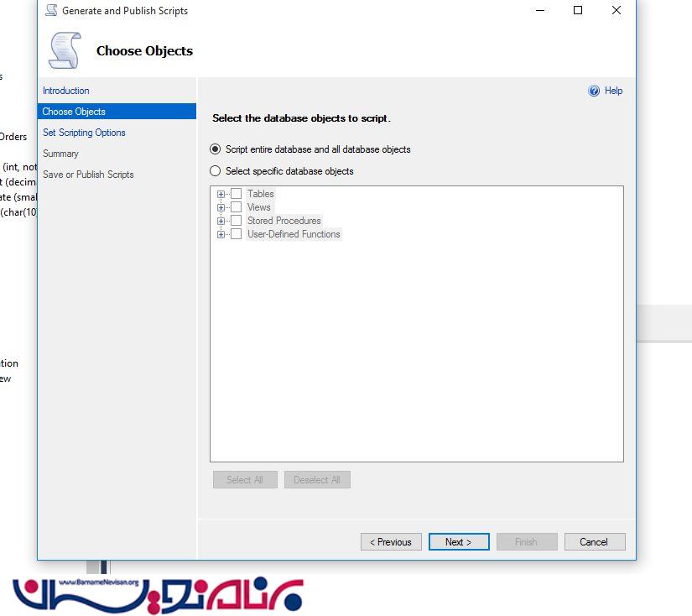The height and width of the screenshot is (616, 692).
Task: Tick the Stored Procedures checkbox
Action: pyautogui.click(x=236, y=221)
